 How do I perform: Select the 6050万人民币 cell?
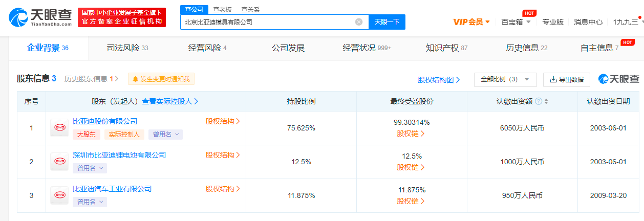tap(522, 128)
